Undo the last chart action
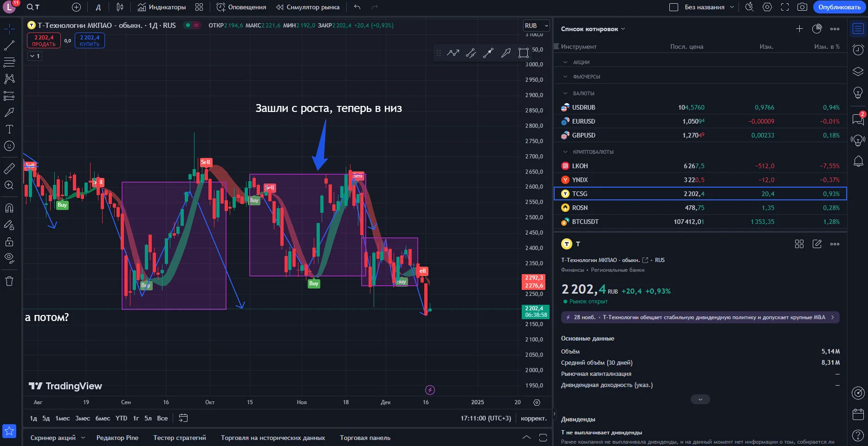This screenshot has height=446, width=868. coord(357,7)
